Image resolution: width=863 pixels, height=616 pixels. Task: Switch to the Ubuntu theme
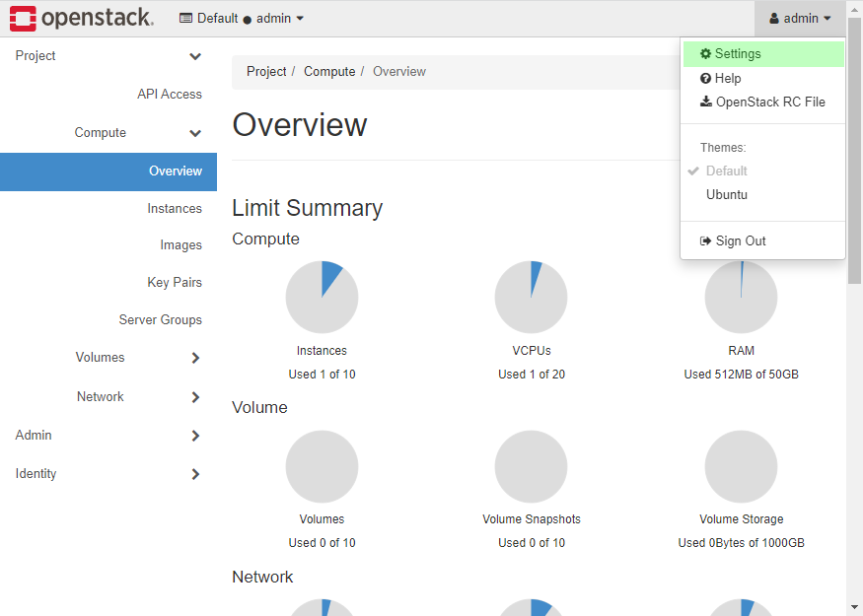(x=763, y=195)
